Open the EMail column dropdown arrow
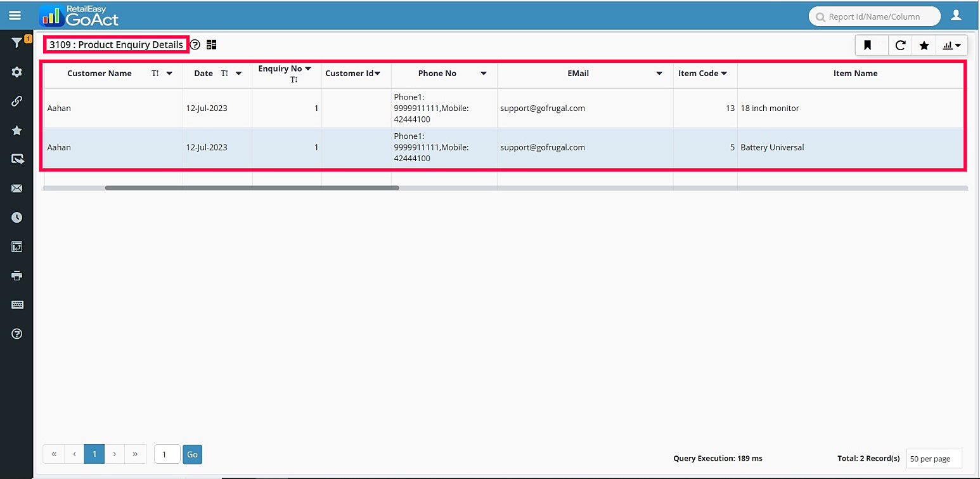 [660, 74]
